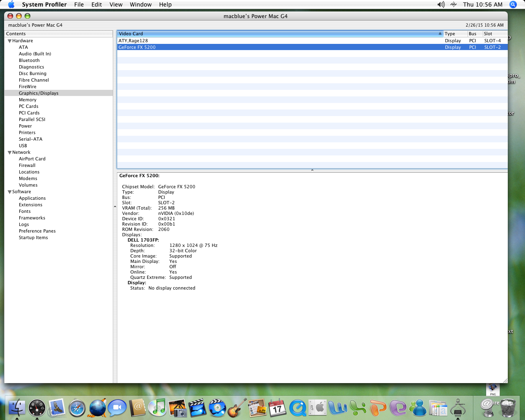525x420 pixels.
Task: Open the Trash in the Dock
Action: pyautogui.click(x=508, y=408)
